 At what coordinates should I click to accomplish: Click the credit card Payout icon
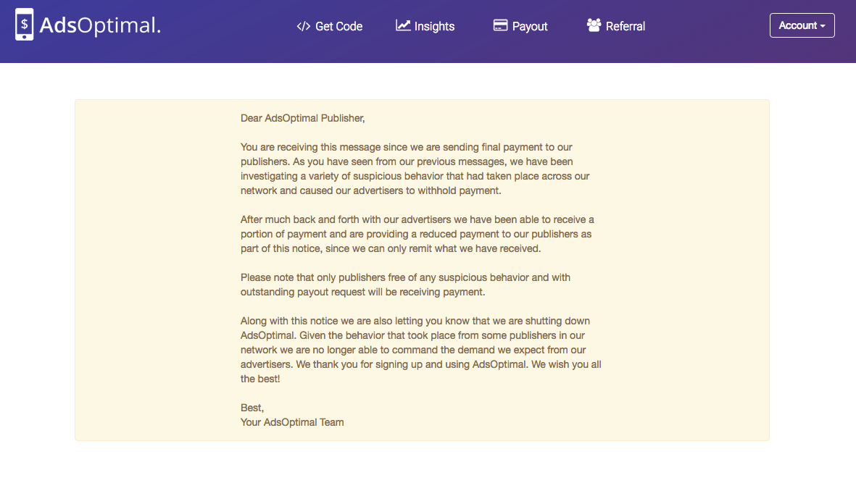coord(500,25)
